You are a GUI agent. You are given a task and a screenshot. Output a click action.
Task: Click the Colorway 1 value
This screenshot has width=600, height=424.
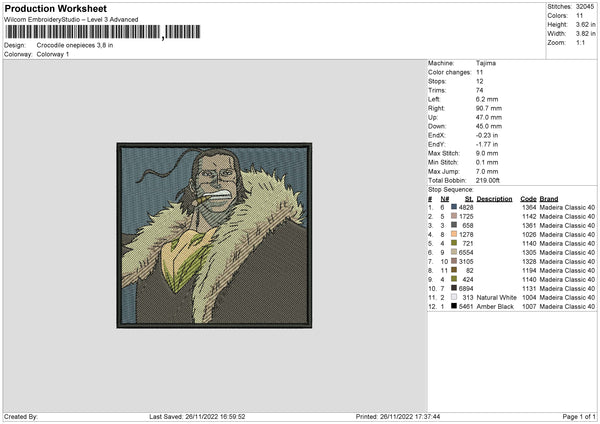pos(53,54)
